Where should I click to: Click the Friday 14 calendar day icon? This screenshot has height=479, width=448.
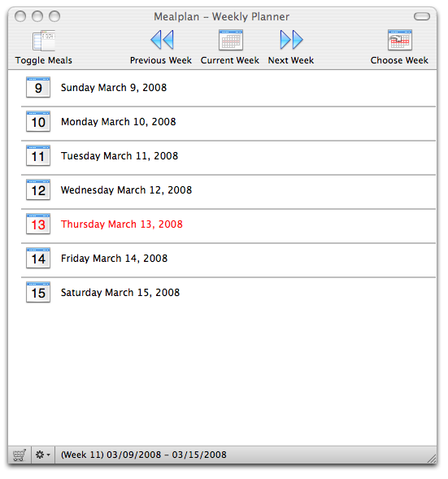tap(38, 259)
